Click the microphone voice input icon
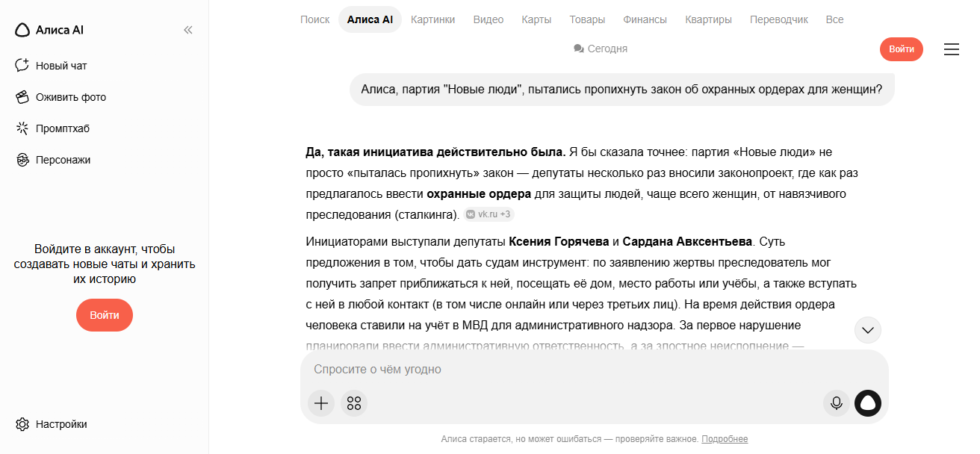This screenshot has height=454, width=980. point(837,403)
